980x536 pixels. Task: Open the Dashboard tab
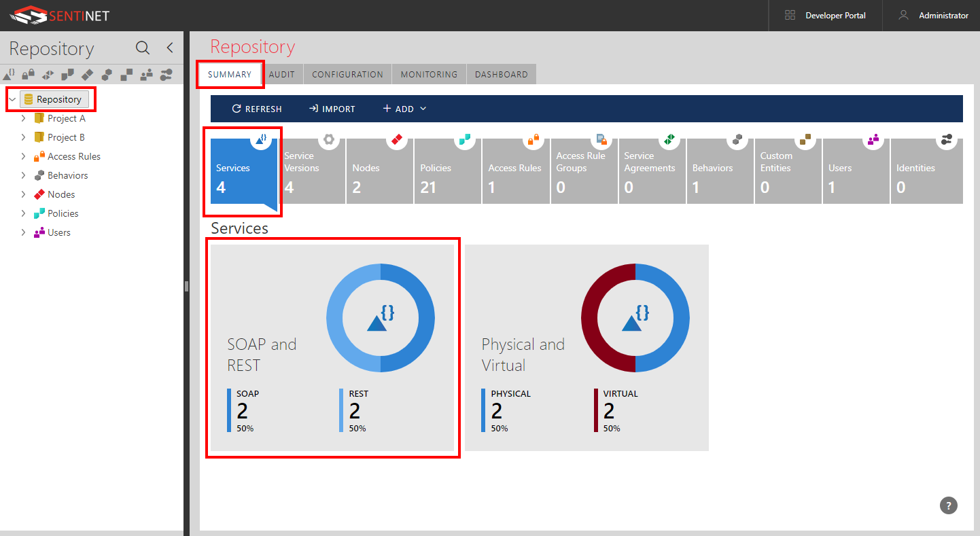click(x=502, y=74)
